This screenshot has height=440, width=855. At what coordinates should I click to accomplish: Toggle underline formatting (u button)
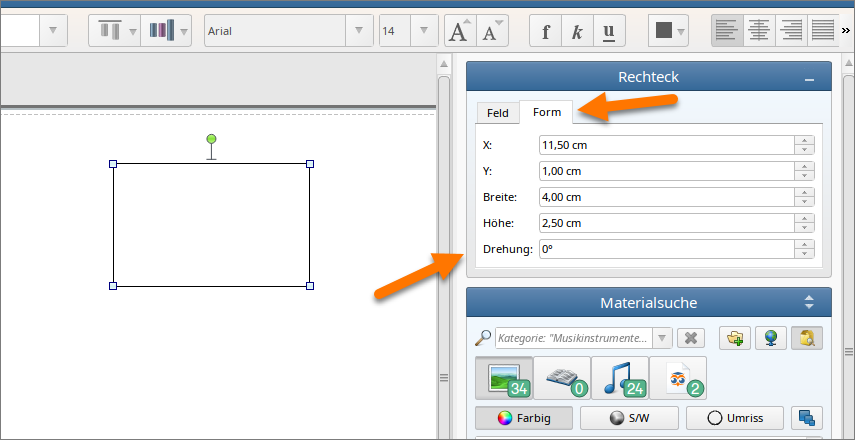[609, 31]
